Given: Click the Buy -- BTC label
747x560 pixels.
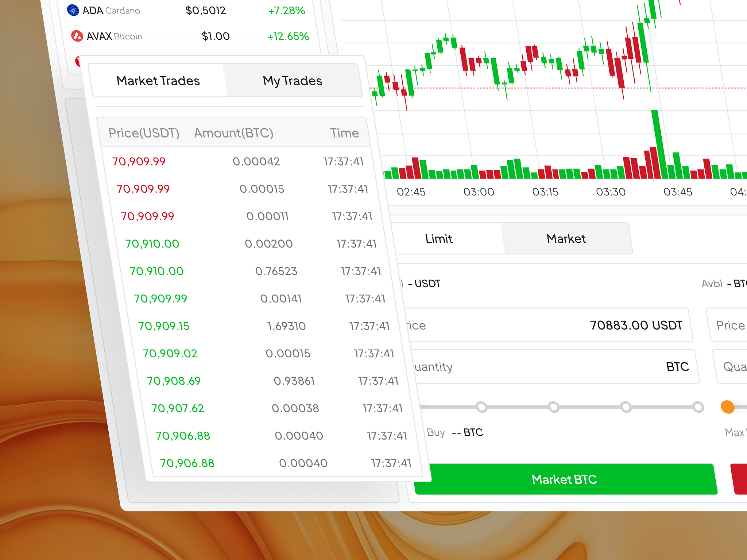Looking at the screenshot, I should (455, 432).
